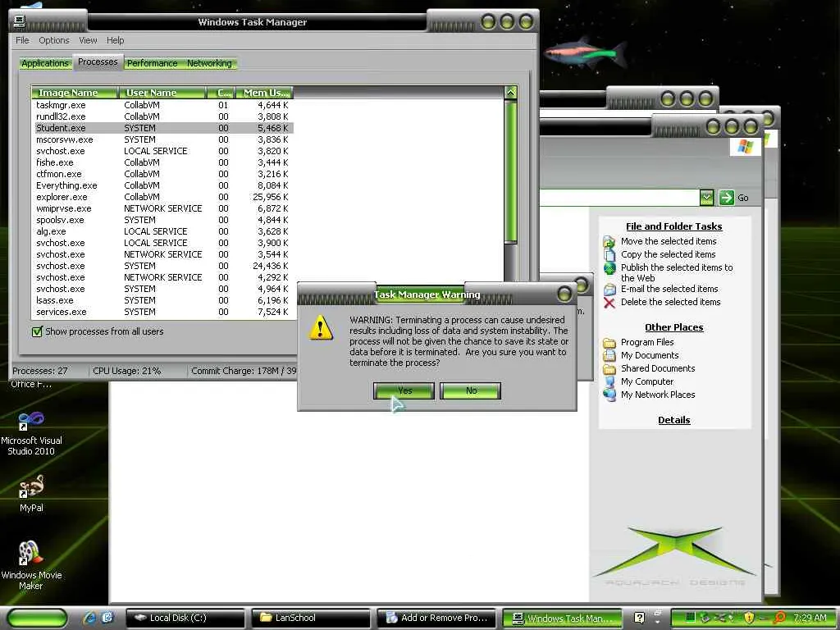The height and width of the screenshot is (630, 840).
Task: Select the taskmgr.exe process row
Action: pyautogui.click(x=162, y=105)
